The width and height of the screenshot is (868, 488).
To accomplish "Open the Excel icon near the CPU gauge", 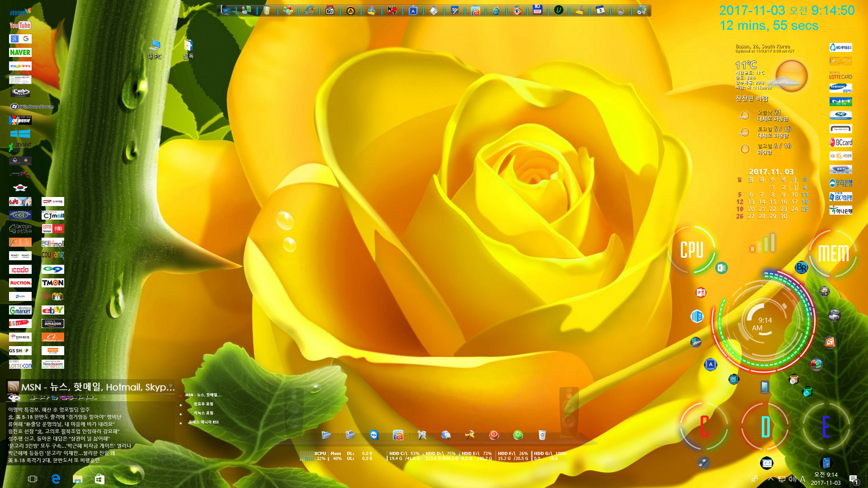I will 722,268.
